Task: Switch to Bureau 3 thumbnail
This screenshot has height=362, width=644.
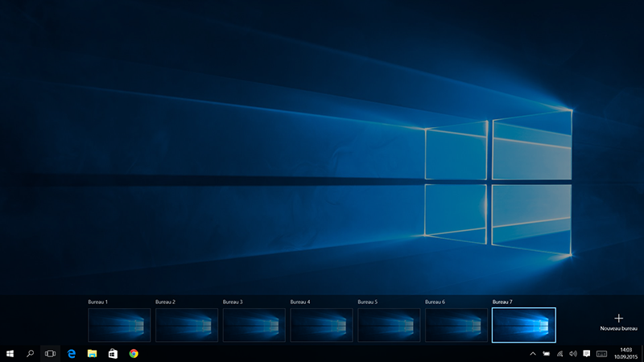Action: point(254,325)
